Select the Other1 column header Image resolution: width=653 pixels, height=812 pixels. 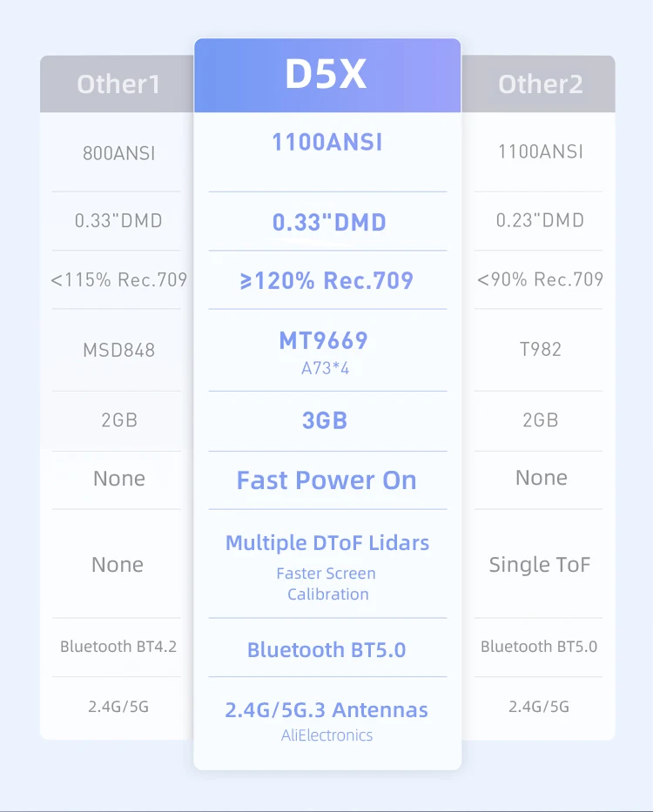click(118, 84)
